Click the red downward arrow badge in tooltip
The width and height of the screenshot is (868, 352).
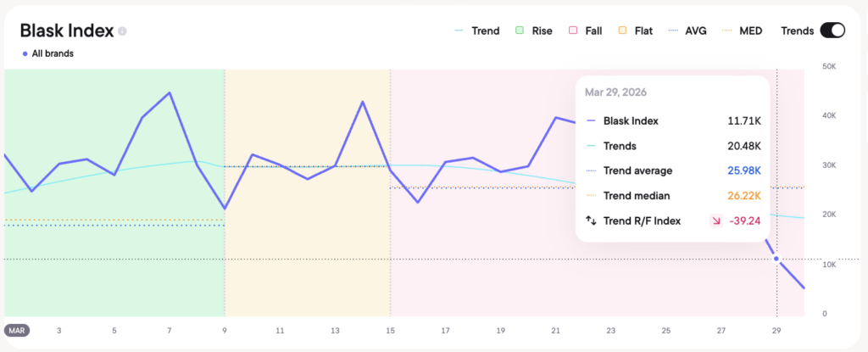pos(716,221)
